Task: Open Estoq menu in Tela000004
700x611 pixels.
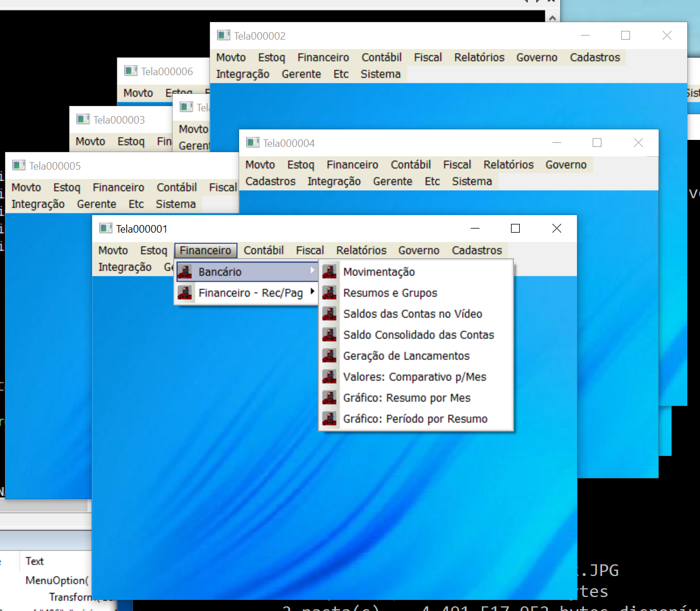Action: (300, 164)
